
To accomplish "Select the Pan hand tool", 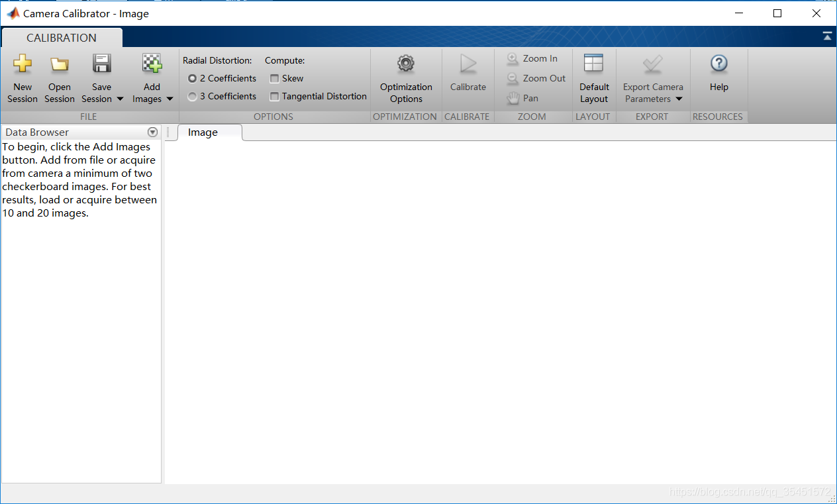I will 522,98.
